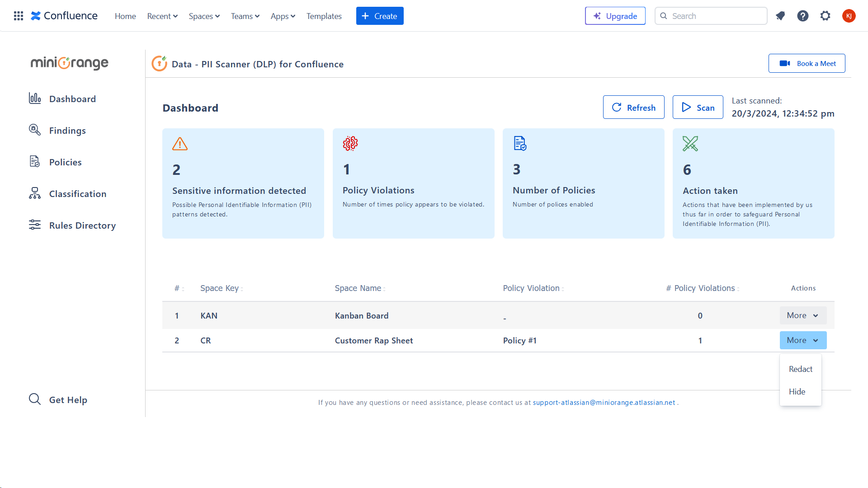The image size is (868, 488).
Task: Select Redact from the dropdown menu
Action: coord(800,369)
